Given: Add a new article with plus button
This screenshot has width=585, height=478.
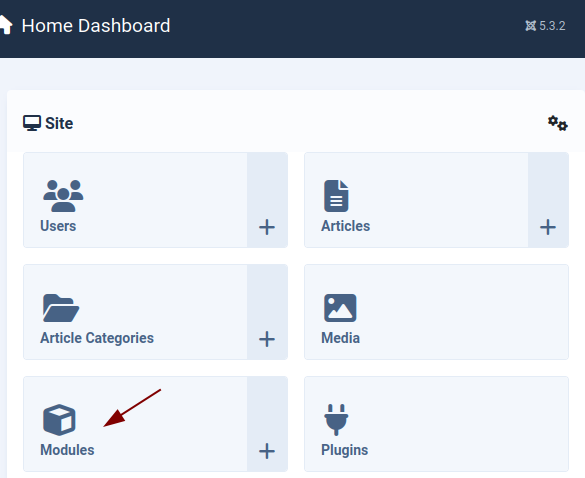Looking at the screenshot, I should pos(548,227).
